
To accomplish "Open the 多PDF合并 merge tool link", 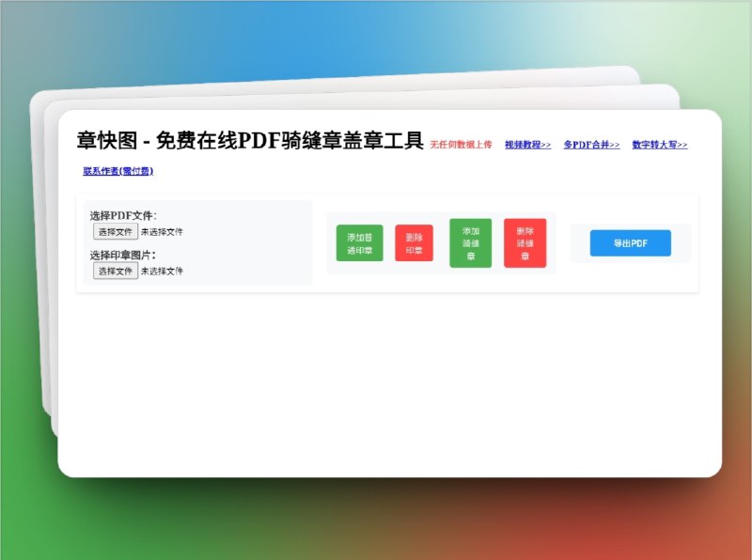I will pos(589,146).
